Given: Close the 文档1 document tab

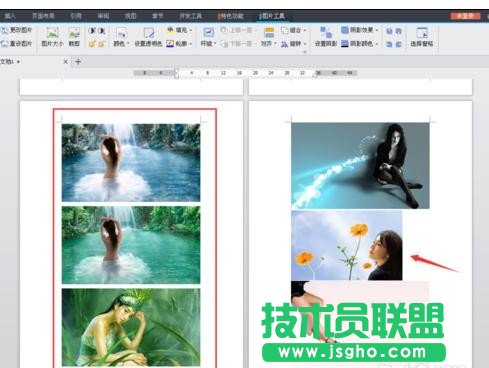Looking at the screenshot, I should coord(66,61).
